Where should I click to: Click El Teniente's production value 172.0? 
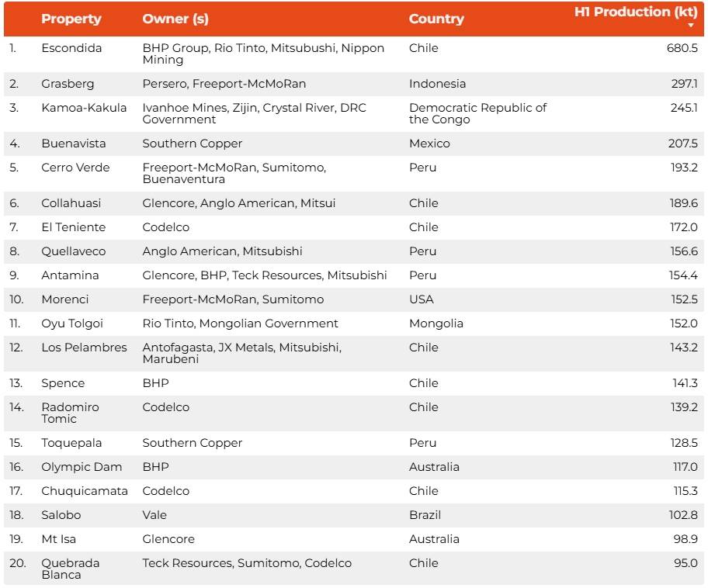pos(683,227)
